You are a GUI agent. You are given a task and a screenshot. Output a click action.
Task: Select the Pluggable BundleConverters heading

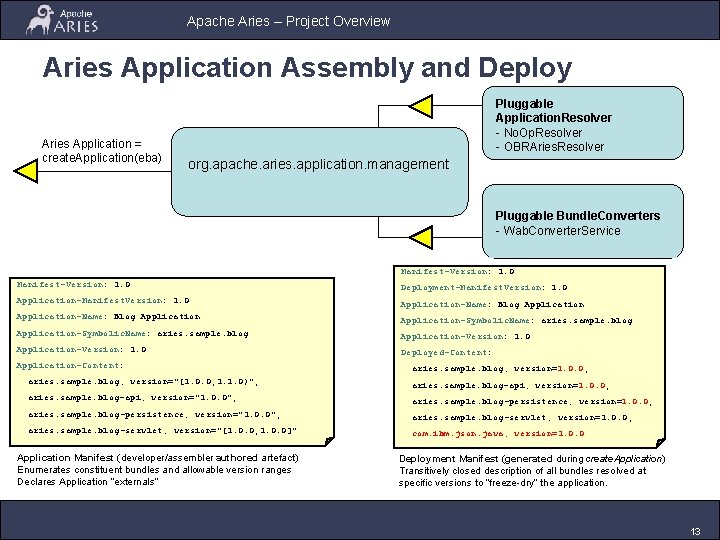point(577,216)
